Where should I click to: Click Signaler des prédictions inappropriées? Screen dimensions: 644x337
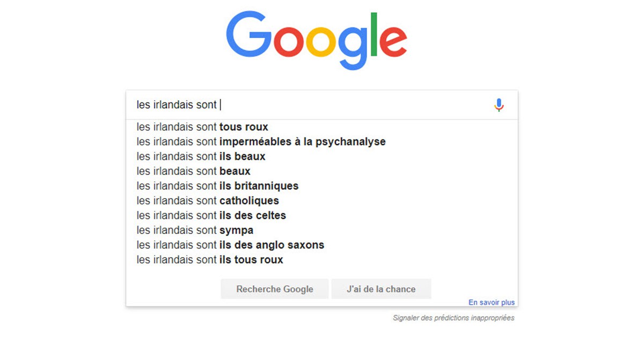[x=453, y=318]
